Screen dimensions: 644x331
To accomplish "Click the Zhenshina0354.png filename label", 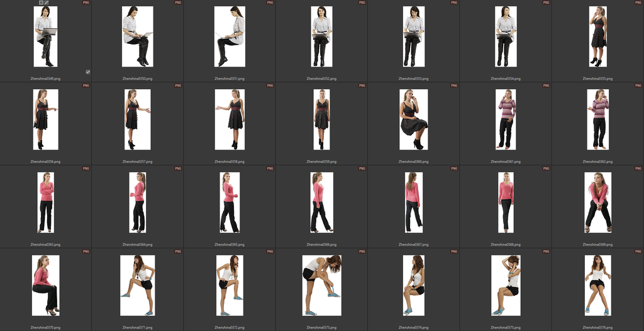I will click(x=506, y=79).
